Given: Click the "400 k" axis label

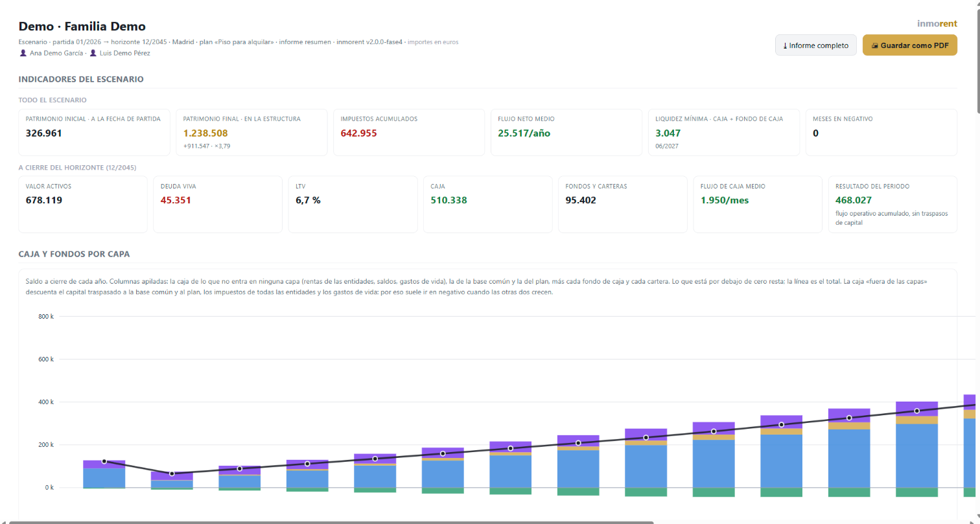Looking at the screenshot, I should pyautogui.click(x=47, y=402).
